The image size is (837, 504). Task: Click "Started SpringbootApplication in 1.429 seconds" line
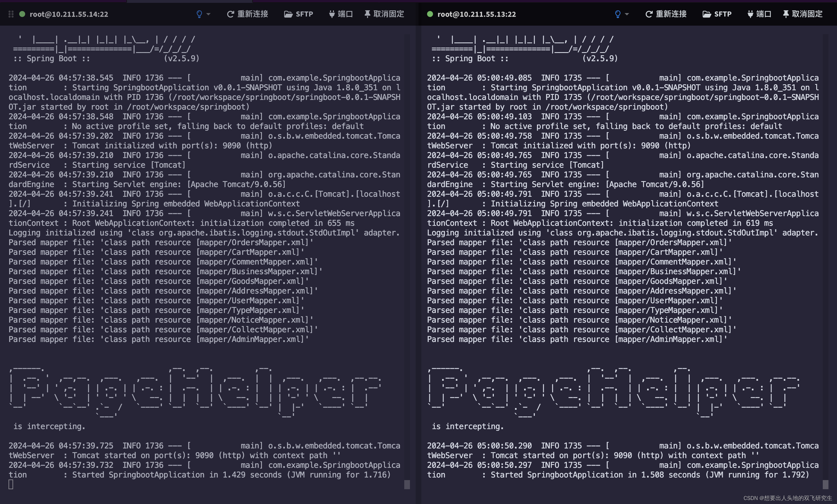click(x=200, y=475)
